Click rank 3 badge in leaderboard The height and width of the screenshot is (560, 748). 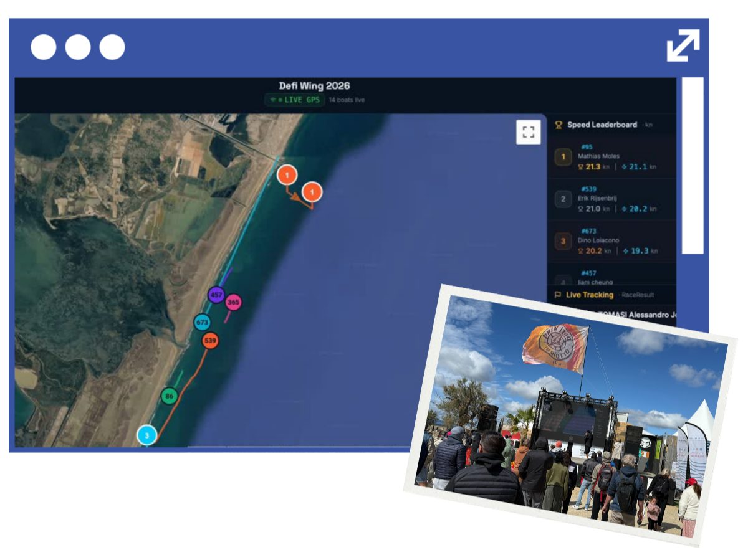[563, 241]
